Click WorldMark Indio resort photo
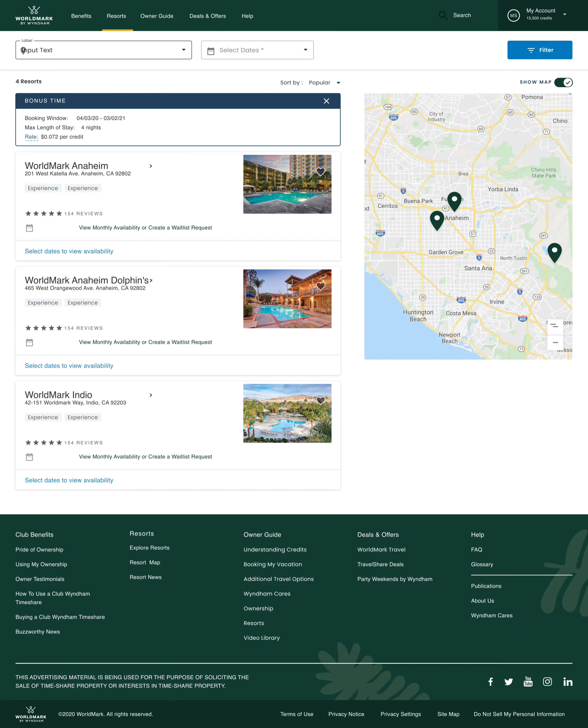The image size is (588, 728). (x=287, y=413)
